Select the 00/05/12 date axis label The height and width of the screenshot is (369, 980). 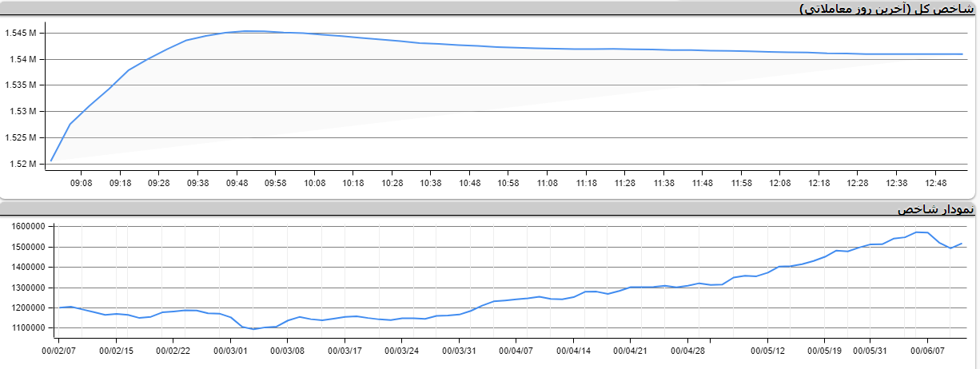point(767,350)
